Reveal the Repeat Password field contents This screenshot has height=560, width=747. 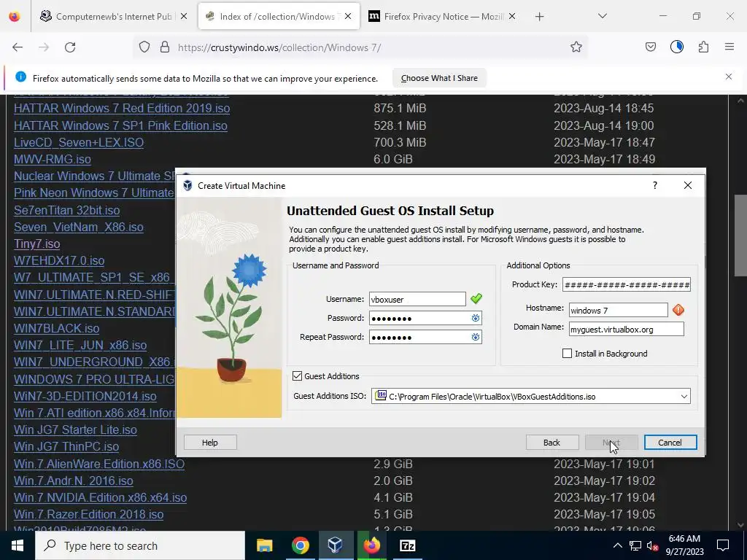(x=475, y=337)
